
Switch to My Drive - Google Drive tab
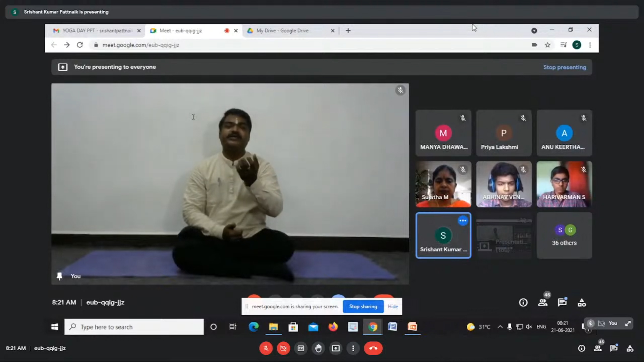pos(282,31)
